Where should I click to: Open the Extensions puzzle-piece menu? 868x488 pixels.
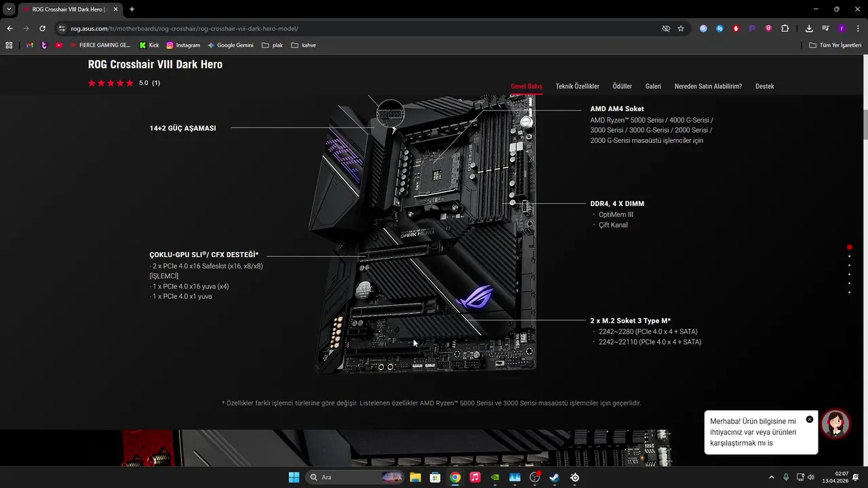tap(785, 28)
